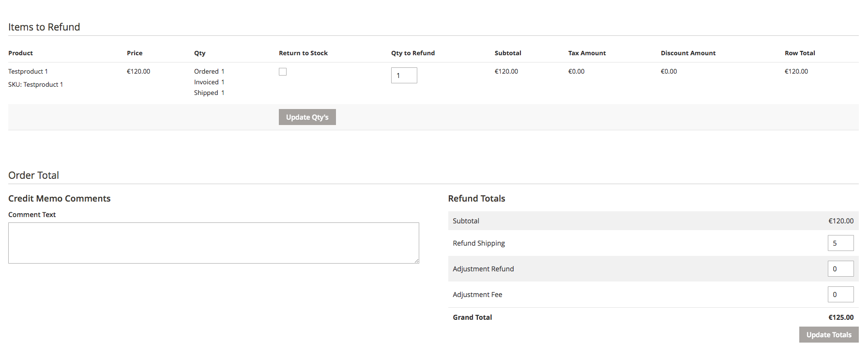The image size is (868, 345).
Task: Click the Row Total column header
Action: 800,53
